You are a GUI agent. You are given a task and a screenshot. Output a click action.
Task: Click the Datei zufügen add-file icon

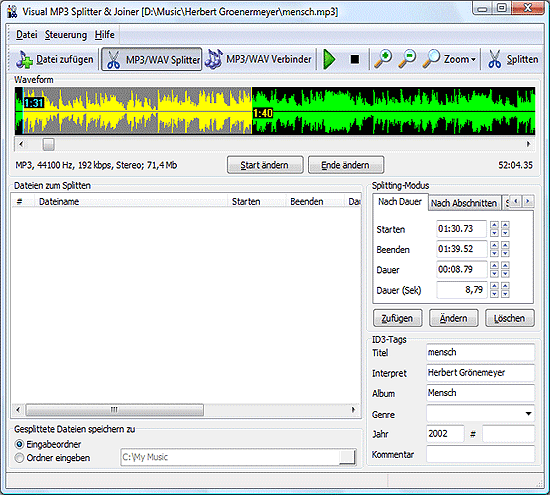(x=24, y=59)
